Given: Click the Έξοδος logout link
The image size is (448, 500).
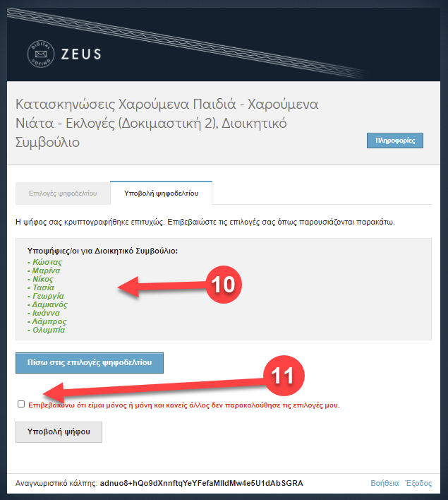Looking at the screenshot, I should [418, 483].
